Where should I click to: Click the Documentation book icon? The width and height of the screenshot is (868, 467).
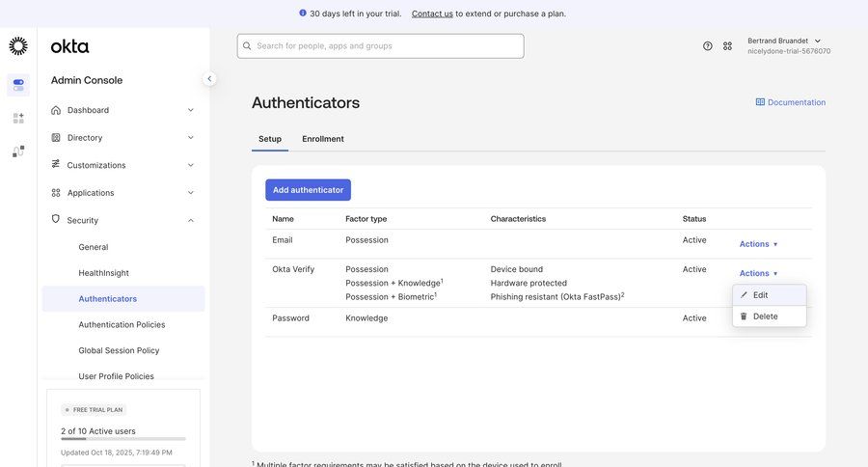point(760,102)
